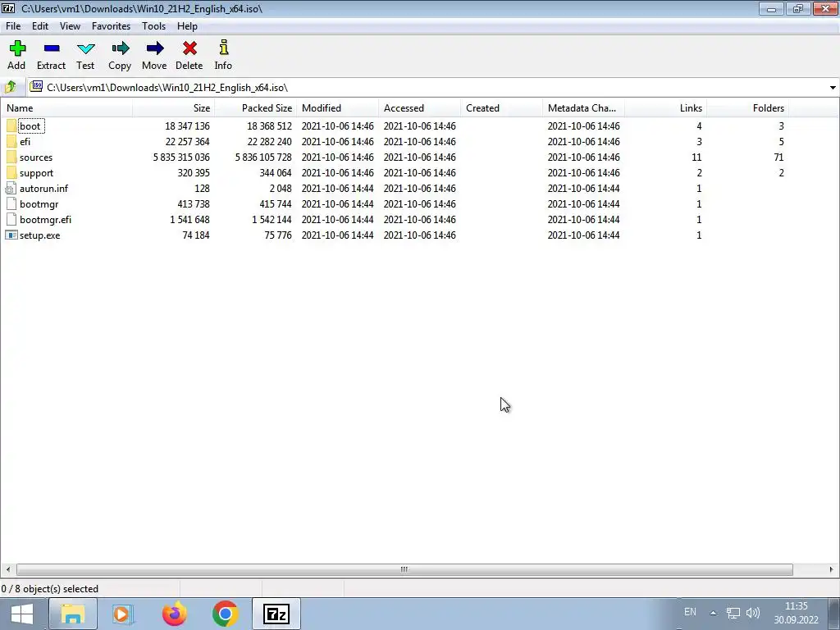This screenshot has width=840, height=630.
Task: Click the autorun.inf file icon
Action: pyautogui.click(x=11, y=188)
